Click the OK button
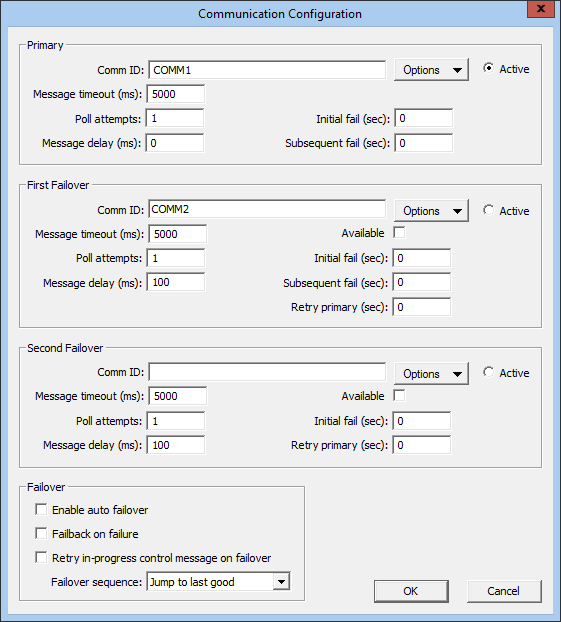This screenshot has height=622, width=561. 411,591
